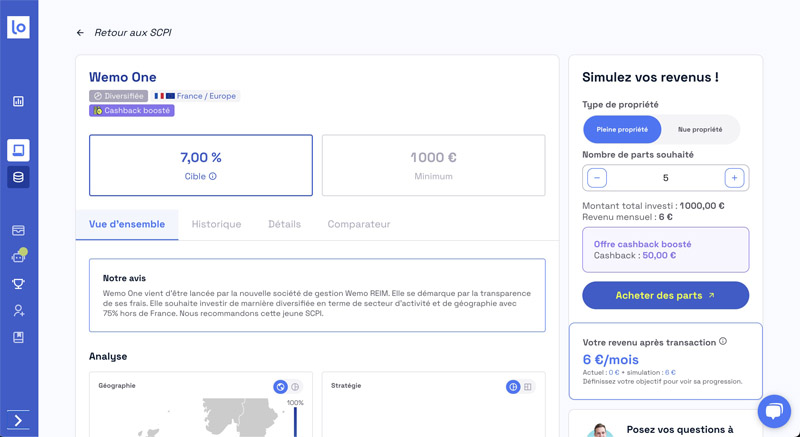The height and width of the screenshot is (437, 800).
Task: Click the 'Simulez vos revenus !' heading
Action: (x=651, y=77)
